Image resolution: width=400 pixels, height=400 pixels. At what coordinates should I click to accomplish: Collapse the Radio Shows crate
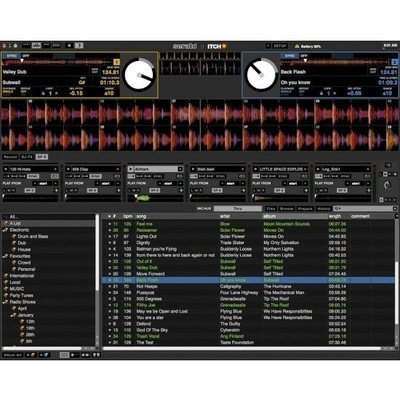tap(5, 302)
